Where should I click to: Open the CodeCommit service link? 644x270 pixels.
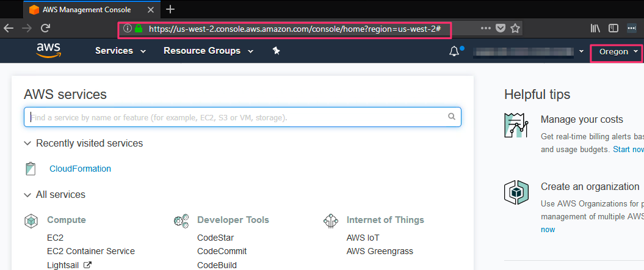pyautogui.click(x=222, y=251)
